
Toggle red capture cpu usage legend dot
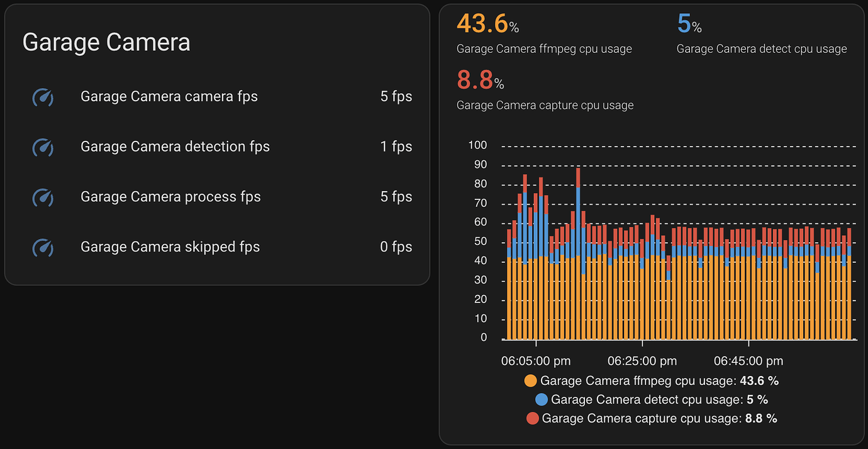click(x=532, y=418)
